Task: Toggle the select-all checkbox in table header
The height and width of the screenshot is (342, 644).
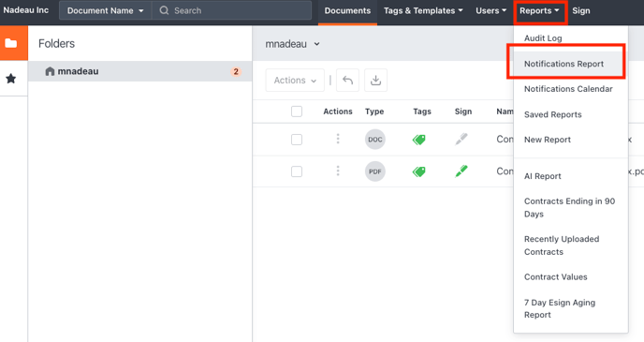Action: (297, 112)
